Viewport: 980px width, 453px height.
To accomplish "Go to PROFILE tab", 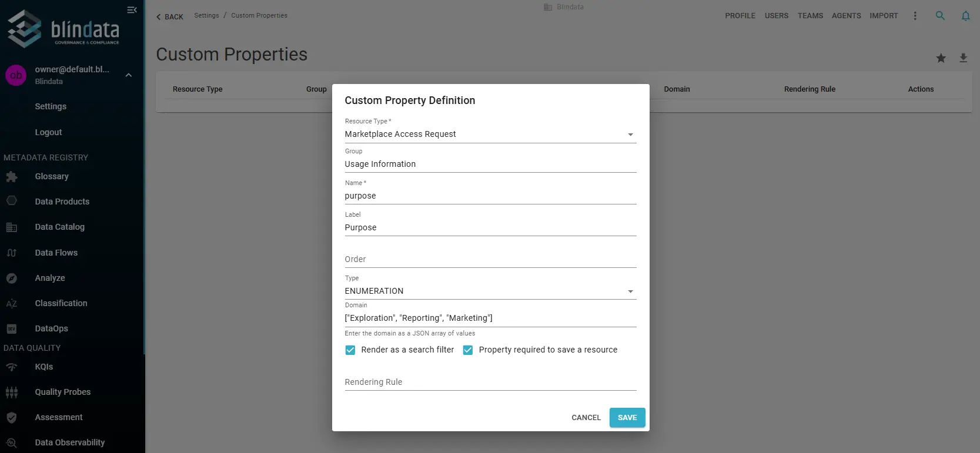I will [x=740, y=16].
